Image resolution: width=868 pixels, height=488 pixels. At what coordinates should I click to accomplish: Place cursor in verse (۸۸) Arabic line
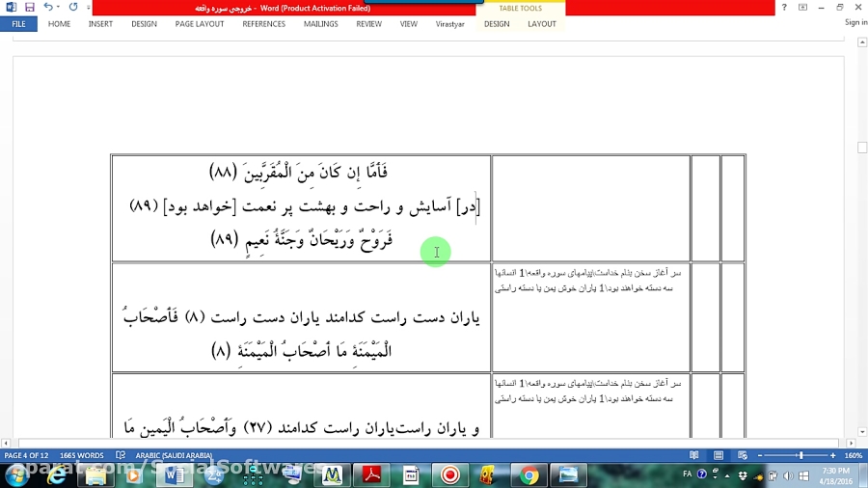(x=299, y=172)
